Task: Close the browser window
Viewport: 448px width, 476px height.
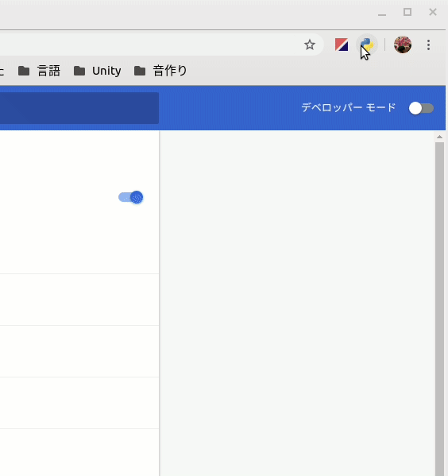Action: [x=433, y=12]
